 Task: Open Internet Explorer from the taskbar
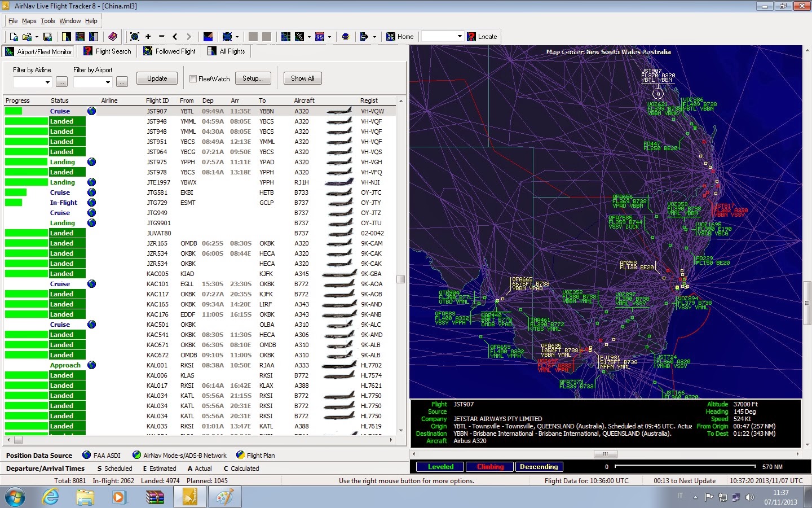[x=51, y=497]
